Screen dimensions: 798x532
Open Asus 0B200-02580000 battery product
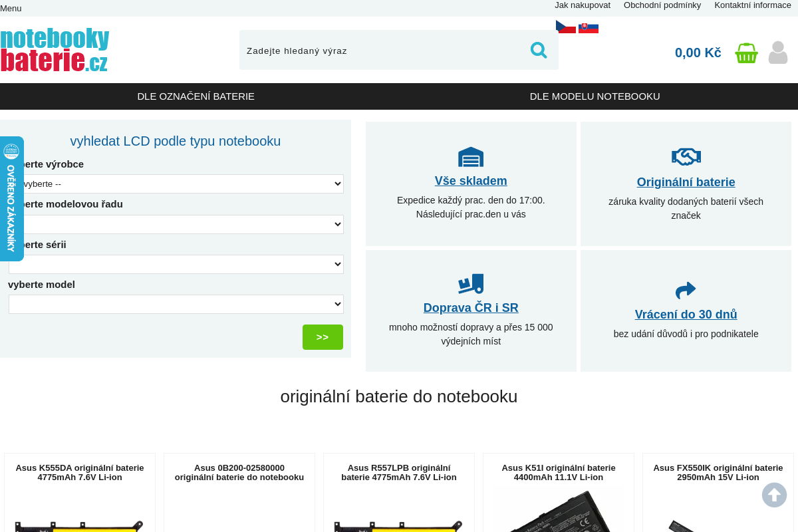(239, 472)
